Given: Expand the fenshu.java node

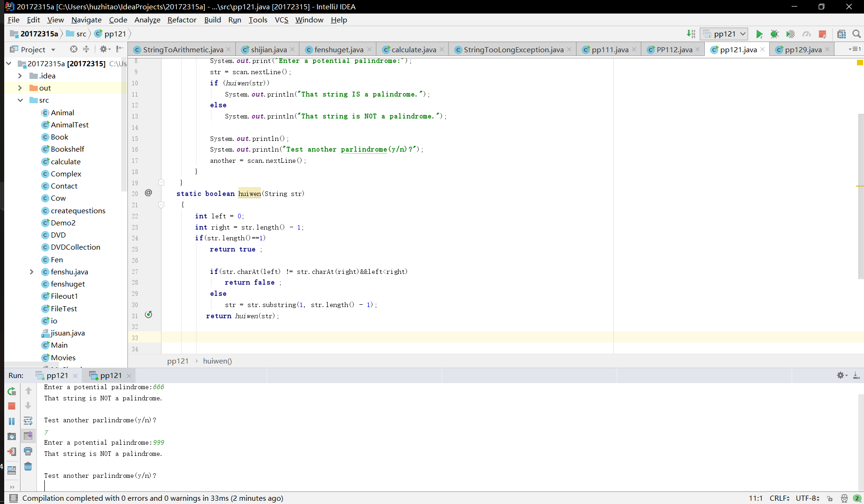Looking at the screenshot, I should pyautogui.click(x=31, y=272).
